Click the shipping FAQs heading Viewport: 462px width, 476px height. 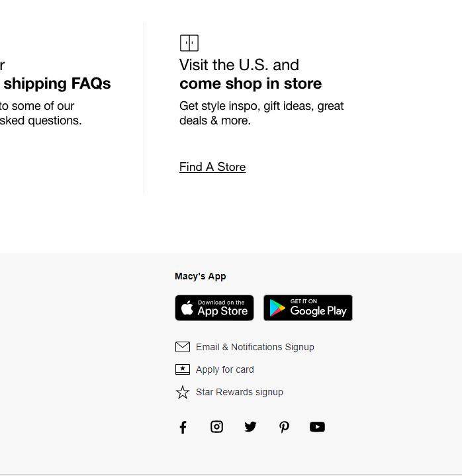click(x=57, y=83)
